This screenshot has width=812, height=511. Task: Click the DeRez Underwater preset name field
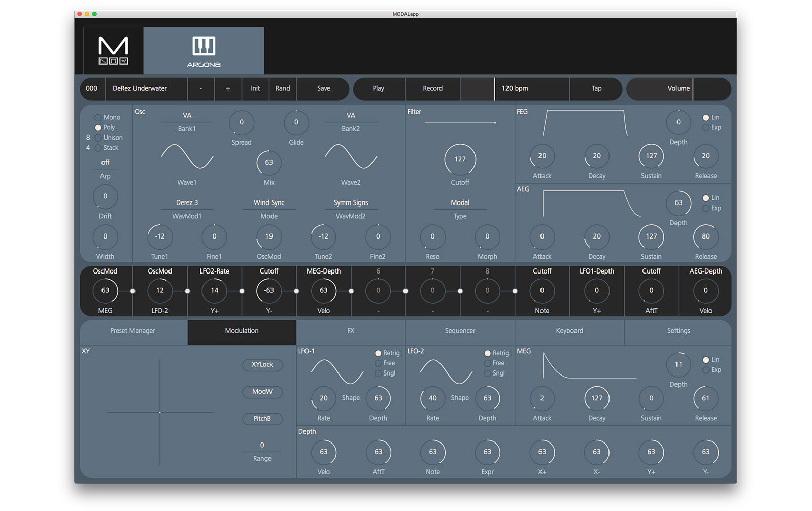click(x=147, y=88)
